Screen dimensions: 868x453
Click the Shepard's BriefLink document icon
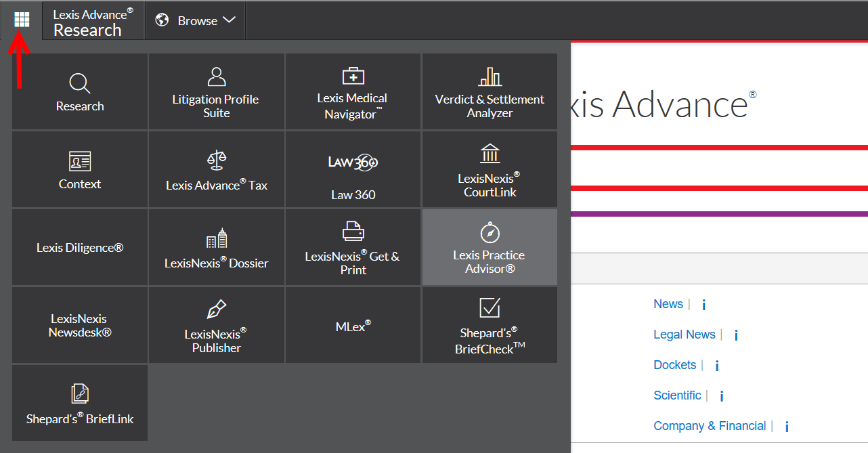80,394
